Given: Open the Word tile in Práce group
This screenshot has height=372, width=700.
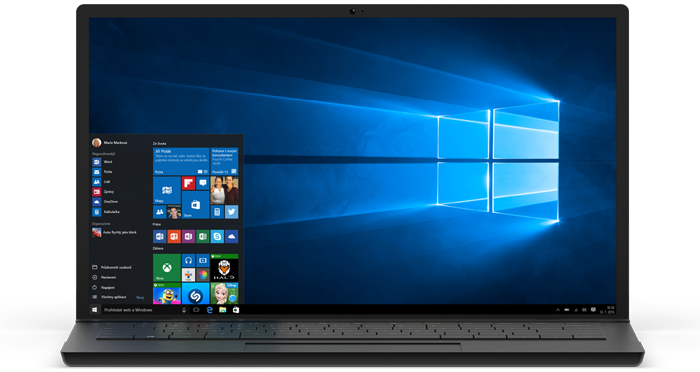Looking at the screenshot, I should click(159, 236).
